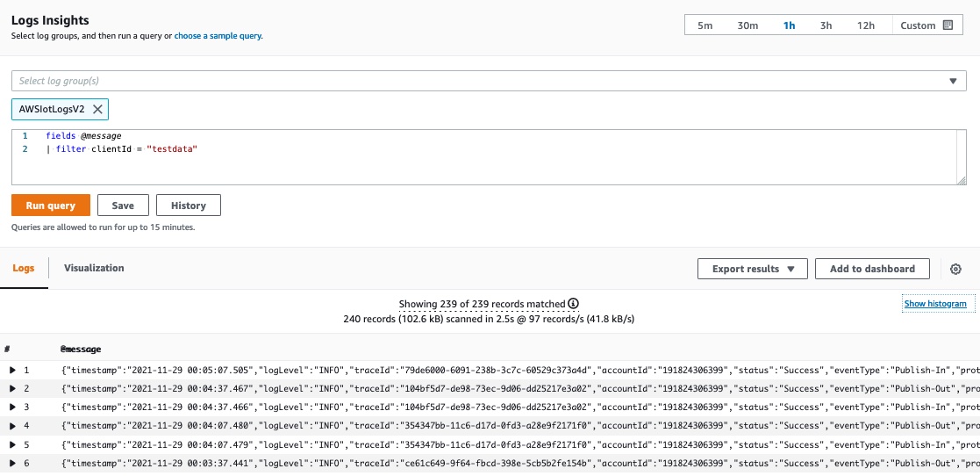980x476 pixels.
Task: Select the 1h time range
Action: tap(789, 25)
